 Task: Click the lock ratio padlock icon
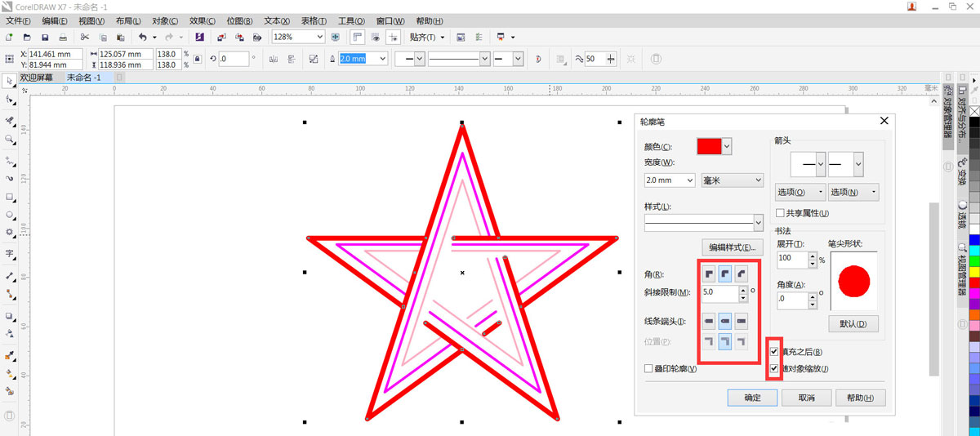coord(197,59)
